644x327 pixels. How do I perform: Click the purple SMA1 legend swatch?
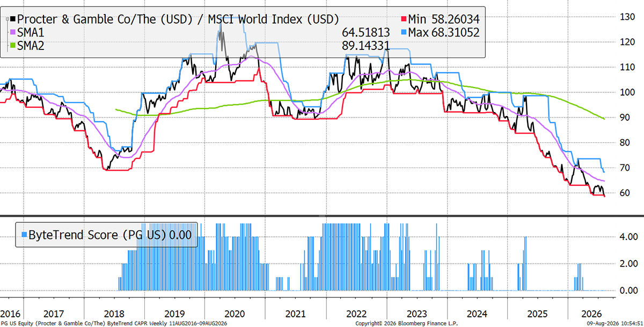coord(13,33)
